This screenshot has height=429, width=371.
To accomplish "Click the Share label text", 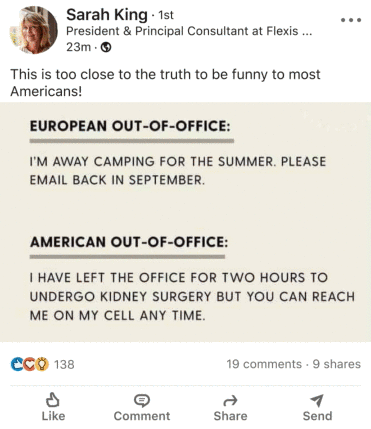I will pos(230,416).
